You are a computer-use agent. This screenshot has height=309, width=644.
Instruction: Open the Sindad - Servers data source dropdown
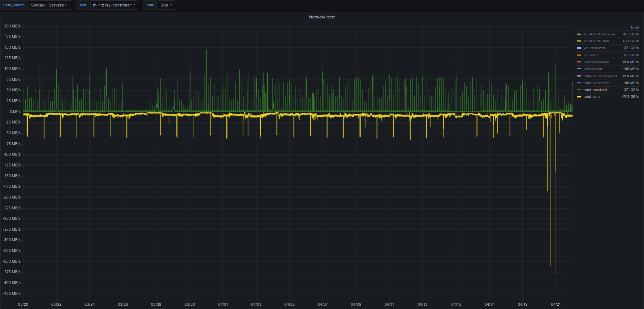pyautogui.click(x=49, y=5)
